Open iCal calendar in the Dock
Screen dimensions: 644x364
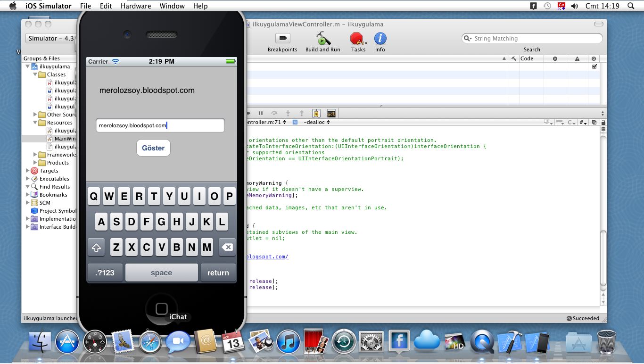232,341
